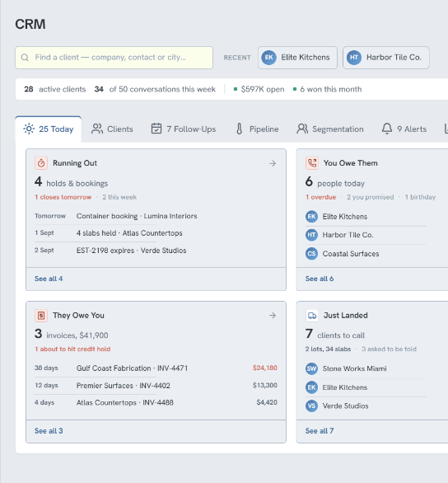Open the Pipeline tab

[x=257, y=129]
